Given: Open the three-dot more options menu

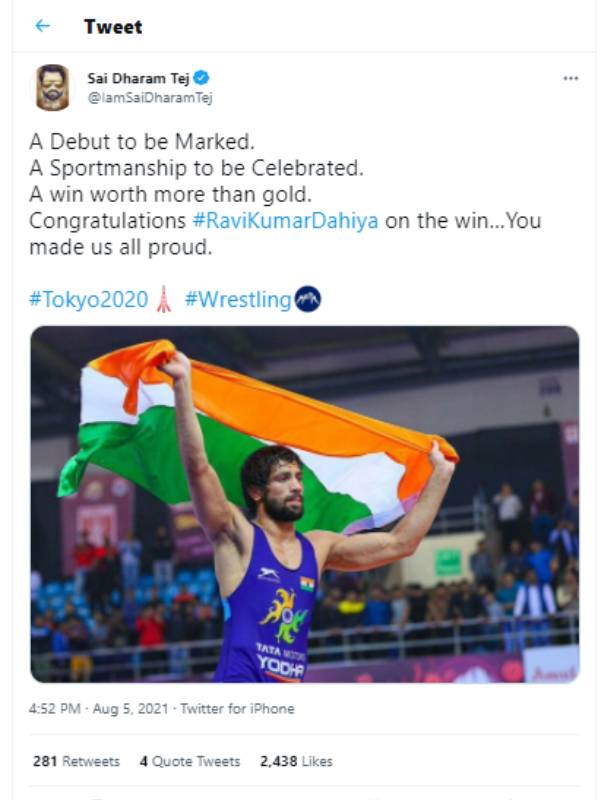Looking at the screenshot, I should point(570,78).
